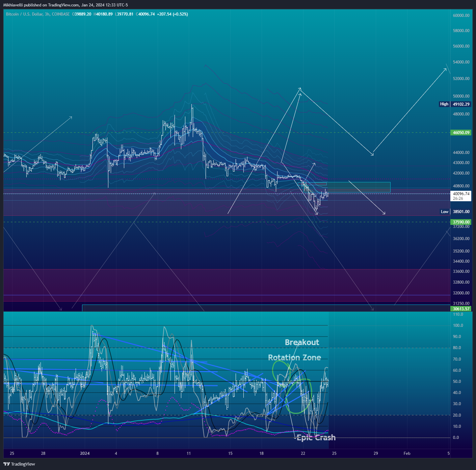
Task: Click the 40.0 oscillator axis label
Action: tap(457, 393)
